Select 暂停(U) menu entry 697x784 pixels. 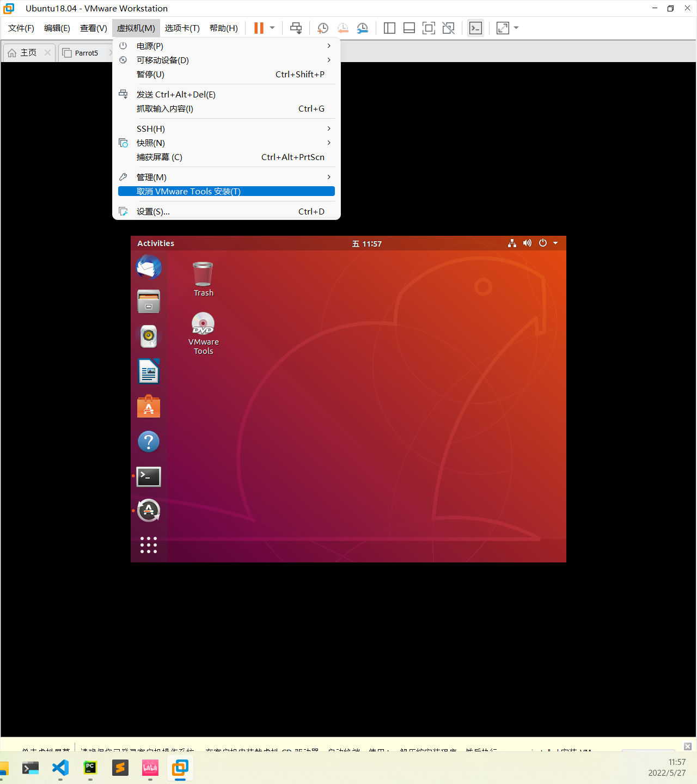click(227, 74)
